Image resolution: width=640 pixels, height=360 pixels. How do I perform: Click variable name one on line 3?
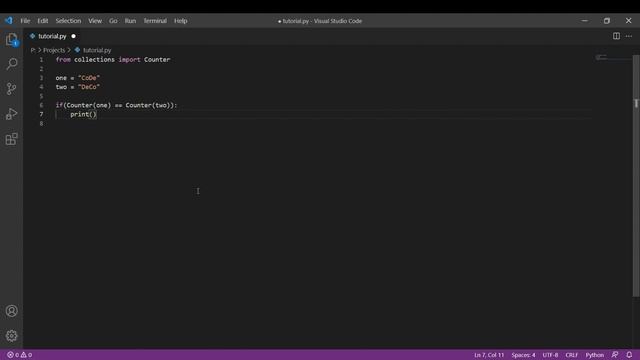pos(61,78)
